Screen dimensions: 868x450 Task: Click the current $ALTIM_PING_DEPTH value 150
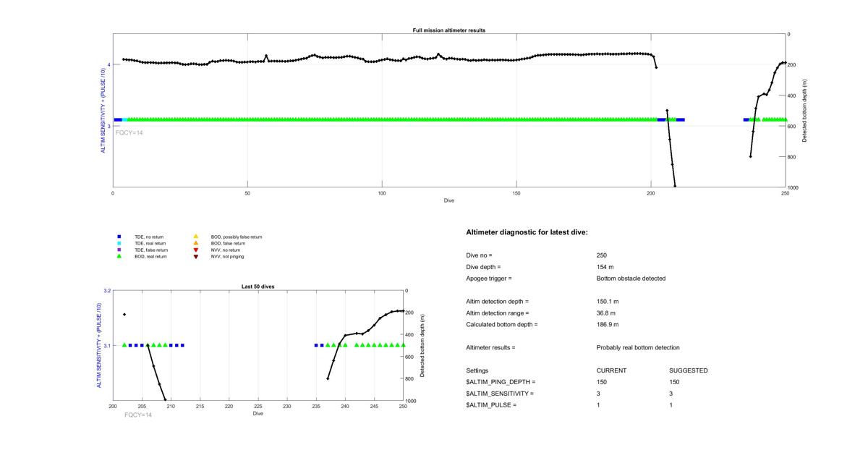(x=602, y=382)
